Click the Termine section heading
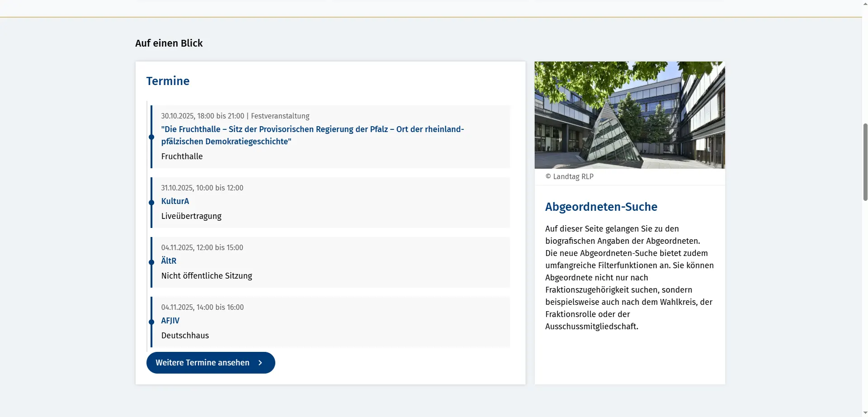 click(168, 81)
